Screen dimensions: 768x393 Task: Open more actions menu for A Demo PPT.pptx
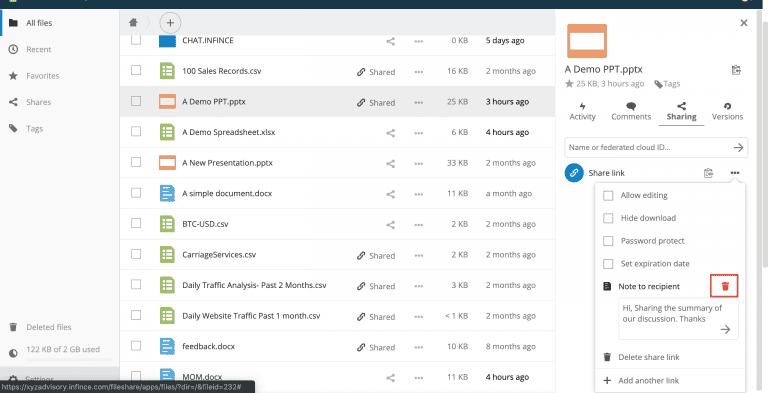(x=418, y=102)
